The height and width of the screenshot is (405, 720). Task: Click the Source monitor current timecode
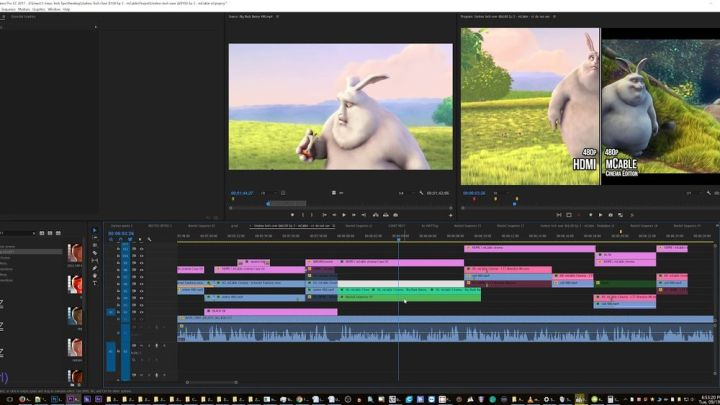point(242,193)
